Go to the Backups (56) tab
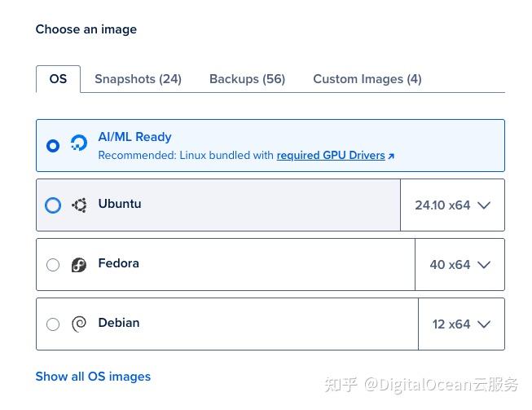This screenshot has width=532, height=410. click(247, 79)
